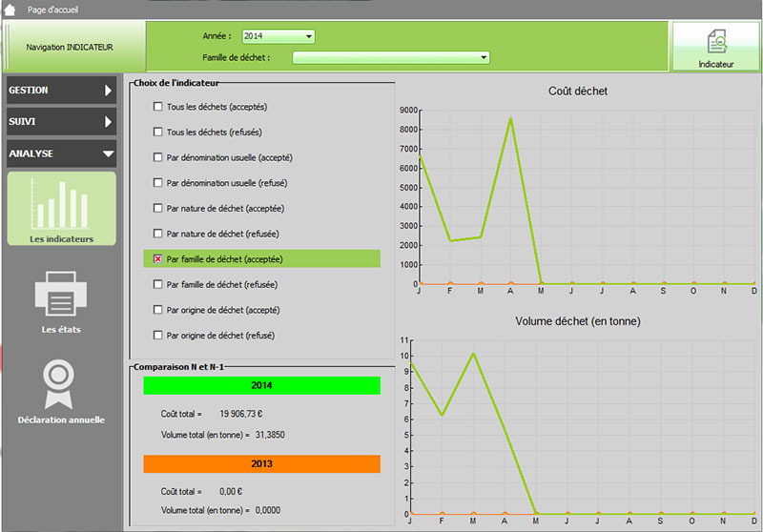
Task: Expand the GESTION menu section
Action: 61,91
